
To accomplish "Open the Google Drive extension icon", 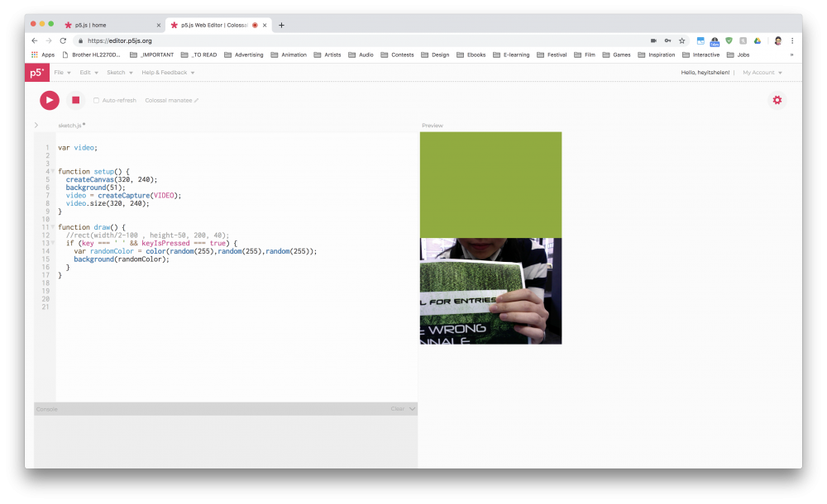I will [757, 40].
